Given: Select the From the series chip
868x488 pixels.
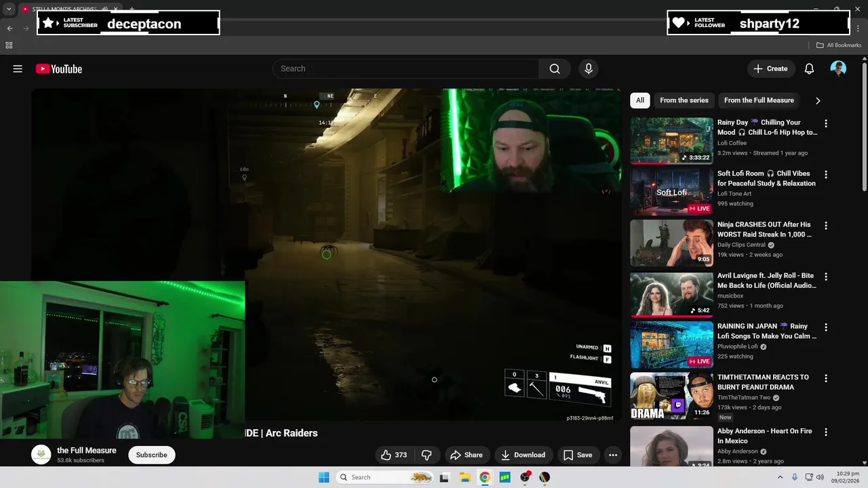Looking at the screenshot, I should coord(684,100).
